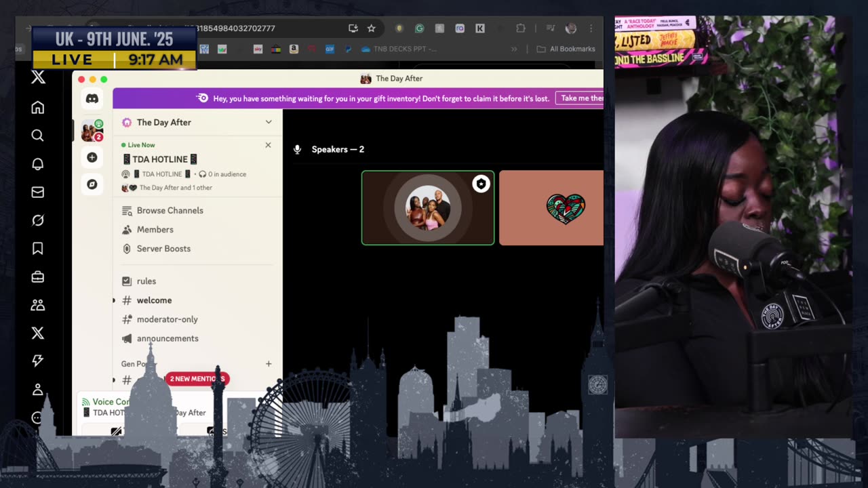This screenshot has height=488, width=868.
Task: Open X profile person icon
Action: pyautogui.click(x=38, y=390)
